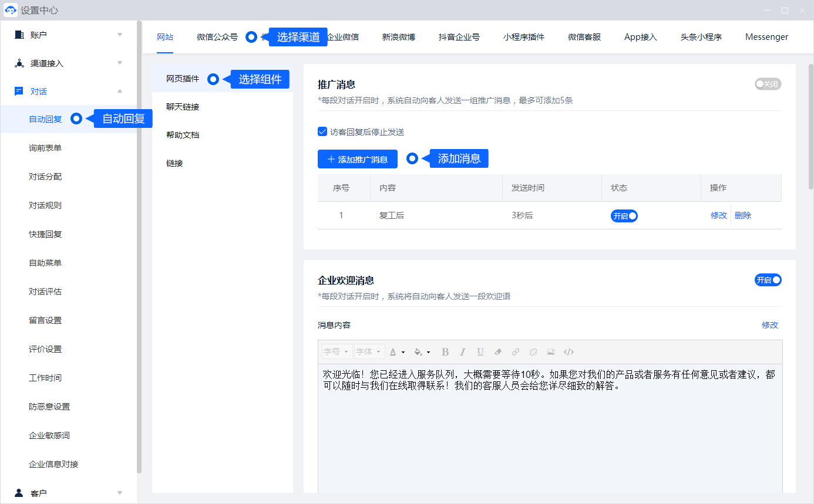
Task: Toggle the 推广消息 switch showing 关闭
Action: [x=768, y=84]
